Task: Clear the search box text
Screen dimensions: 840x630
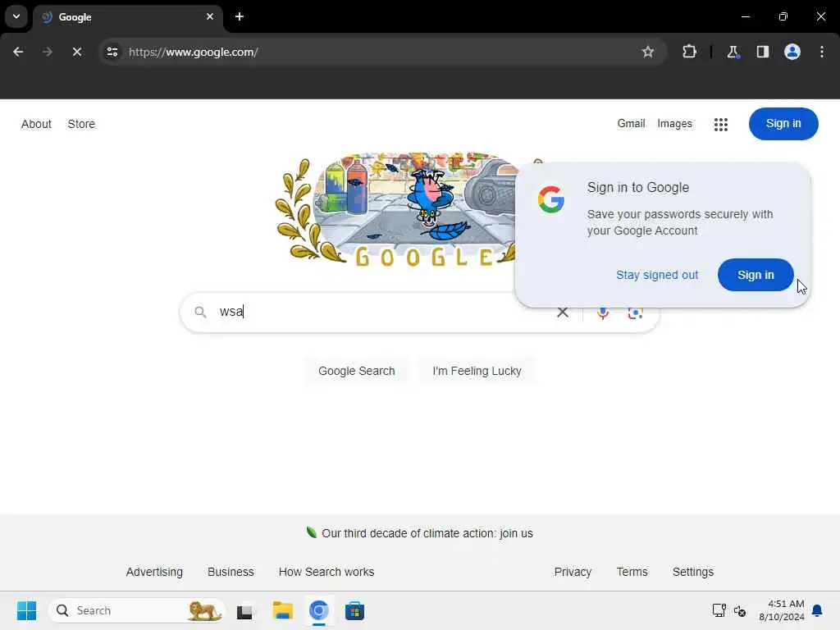Action: tap(563, 313)
